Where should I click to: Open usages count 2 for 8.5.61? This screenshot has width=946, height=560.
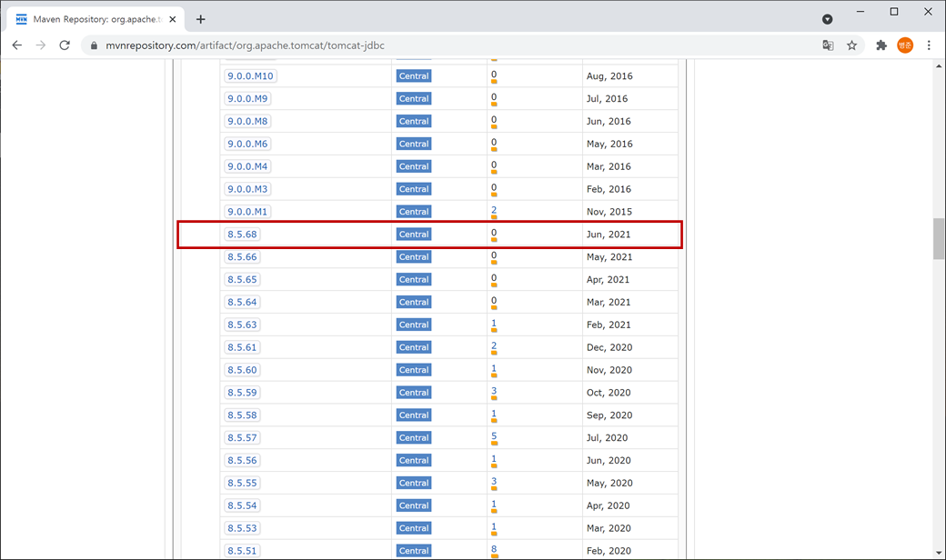point(494,346)
